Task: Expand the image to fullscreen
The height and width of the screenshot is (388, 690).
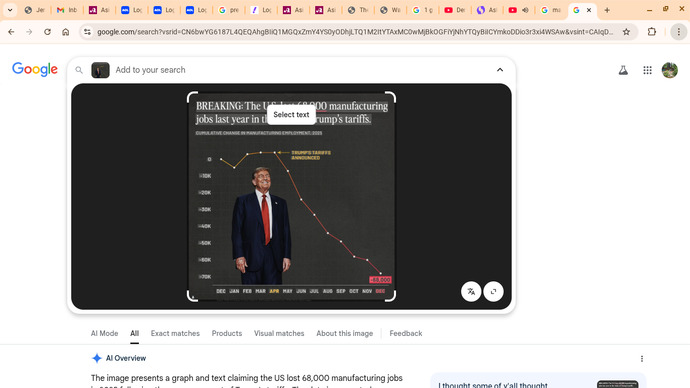Action: [x=493, y=291]
